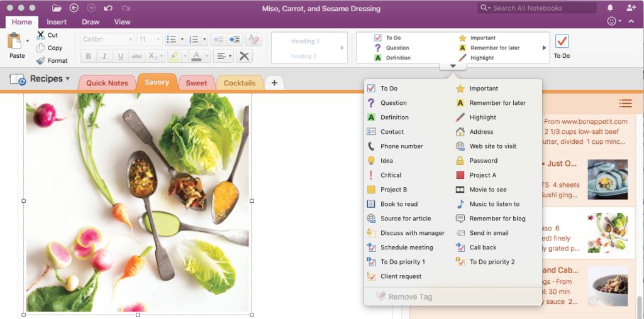
Task: Open the Cocktails section tab
Action: pyautogui.click(x=240, y=83)
